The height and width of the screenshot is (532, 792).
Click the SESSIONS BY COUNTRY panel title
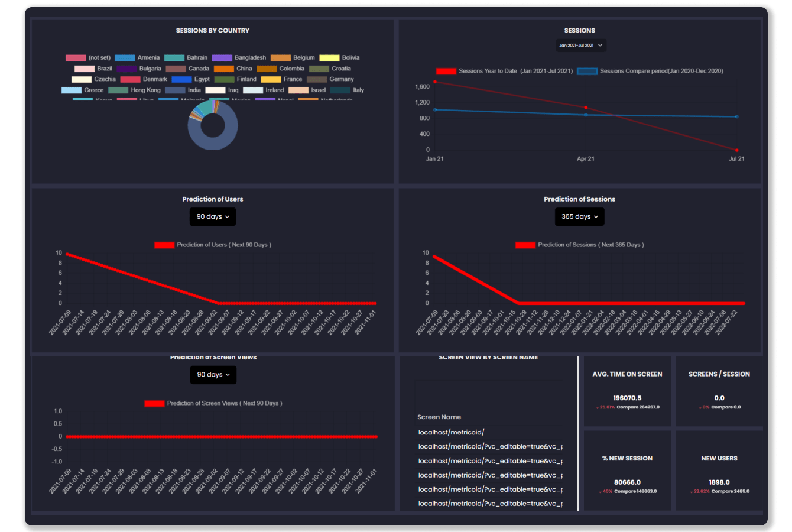coord(213,31)
